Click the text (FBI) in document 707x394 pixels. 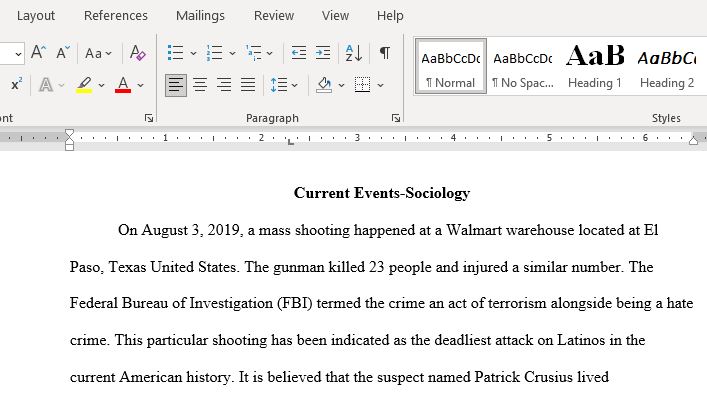(x=294, y=303)
